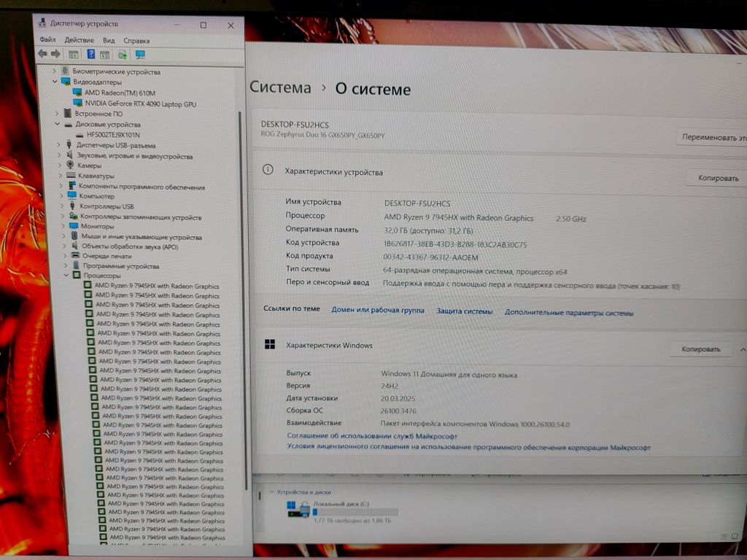747x560 pixels.
Task: Expand the Программные устройства node
Action: click(x=65, y=265)
